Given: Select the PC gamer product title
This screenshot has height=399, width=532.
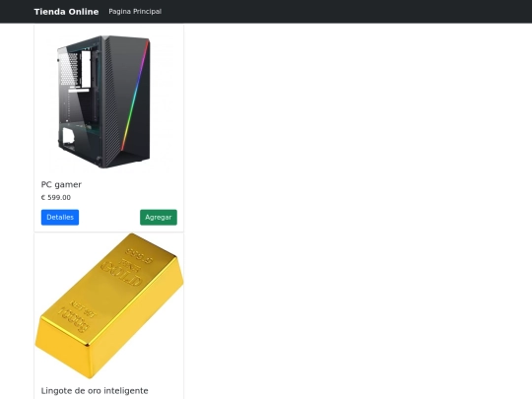Looking at the screenshot, I should [61, 184].
